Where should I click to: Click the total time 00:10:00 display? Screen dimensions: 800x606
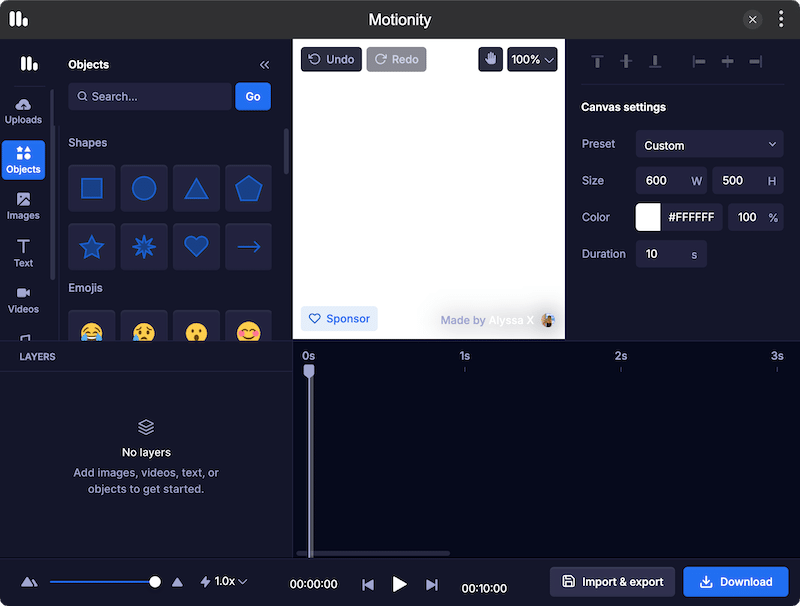(x=484, y=588)
